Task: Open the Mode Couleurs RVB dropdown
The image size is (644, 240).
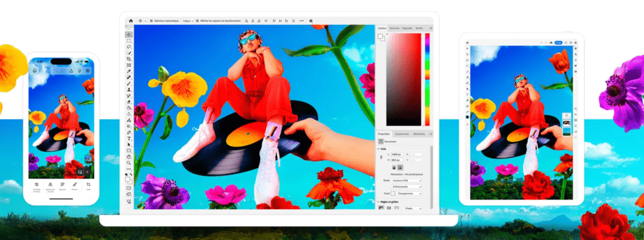Action: pos(406,181)
